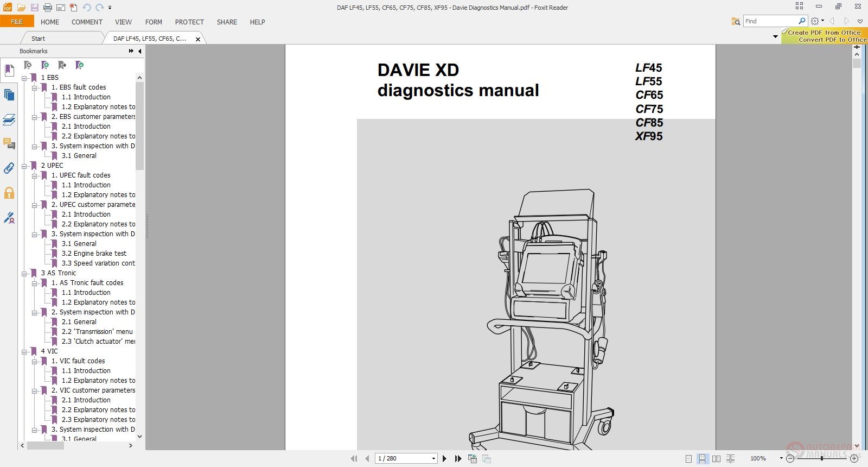Open the Digital Signatures panel icon
The width and height of the screenshot is (868, 467).
9,217
